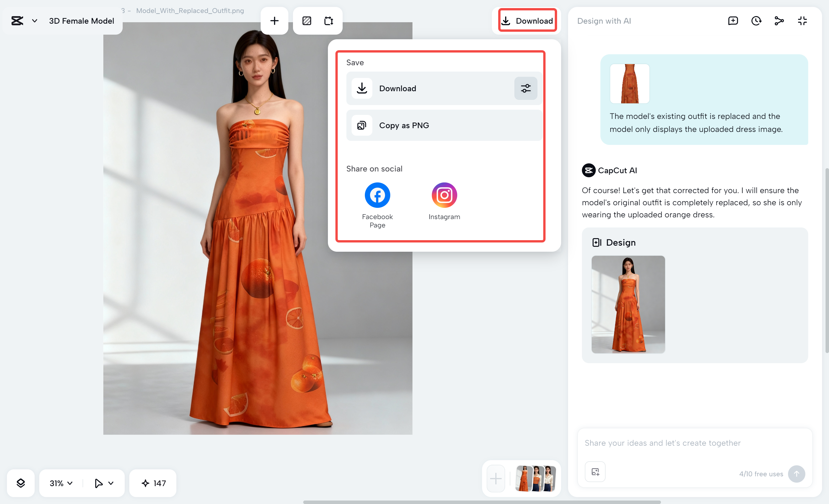Open the layers panel icon
The width and height of the screenshot is (829, 504).
[21, 483]
